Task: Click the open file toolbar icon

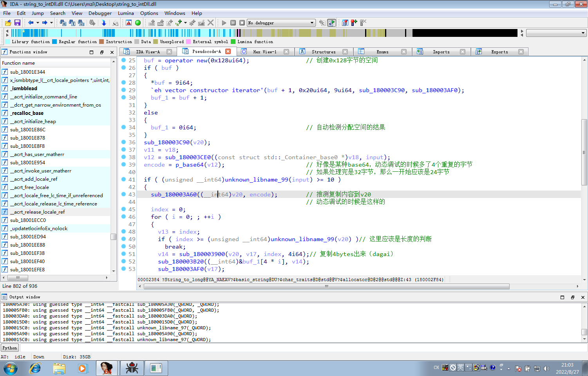Action: click(8, 23)
